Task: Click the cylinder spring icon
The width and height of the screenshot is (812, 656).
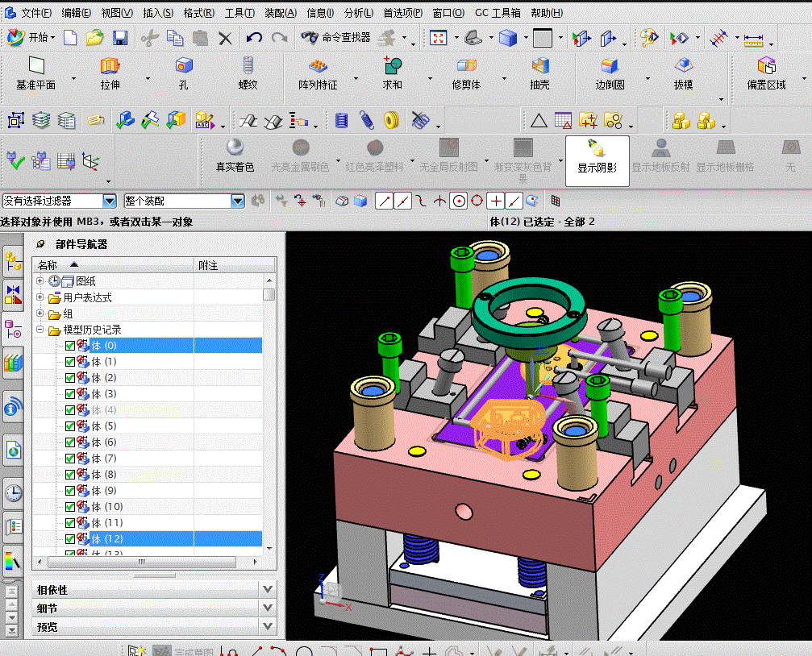Action: (x=341, y=121)
